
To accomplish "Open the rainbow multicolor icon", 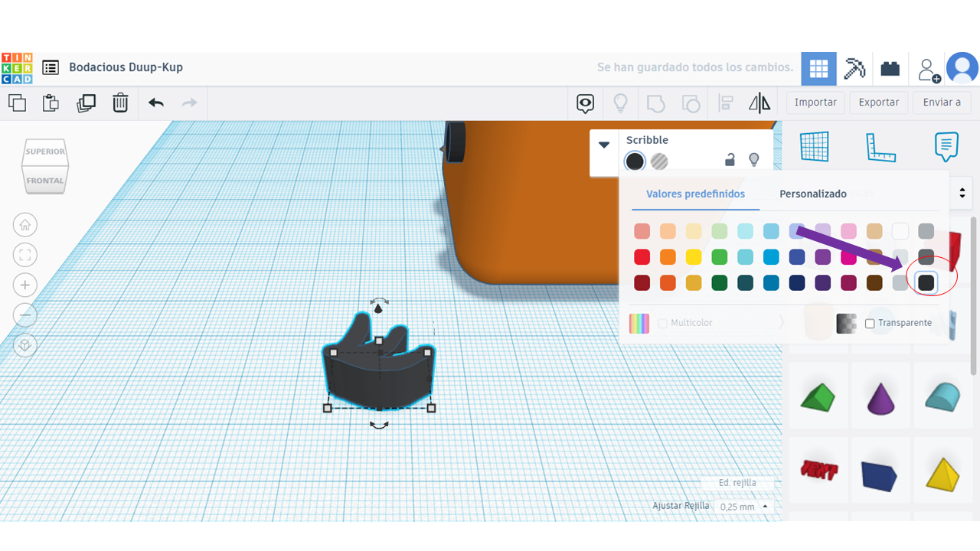I will [x=639, y=324].
